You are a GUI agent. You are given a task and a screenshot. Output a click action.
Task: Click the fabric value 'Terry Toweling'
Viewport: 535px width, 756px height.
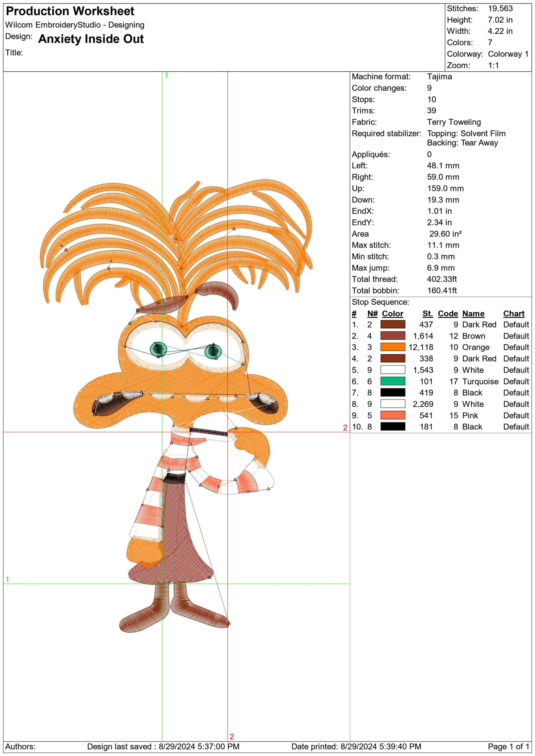454,122
